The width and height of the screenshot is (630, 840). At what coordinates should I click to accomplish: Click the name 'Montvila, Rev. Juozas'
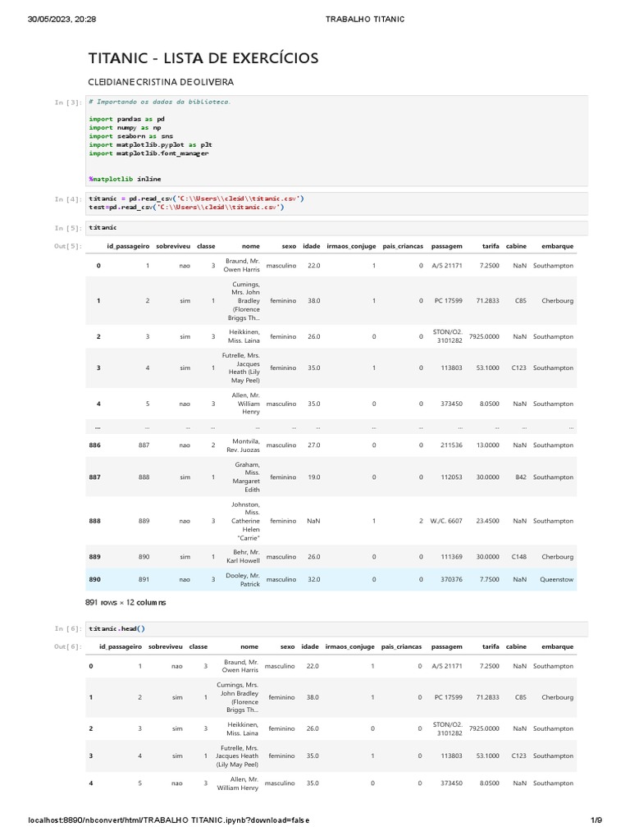[x=243, y=445]
